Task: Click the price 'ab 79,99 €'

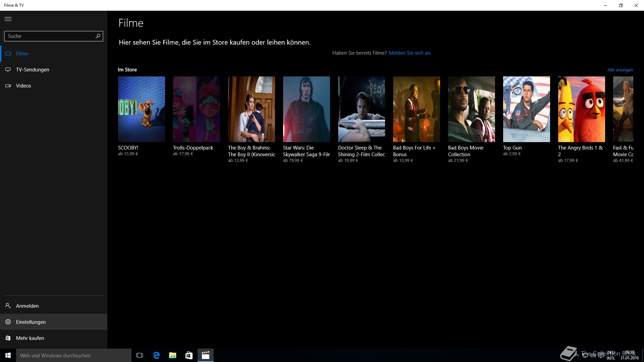Action: [293, 161]
